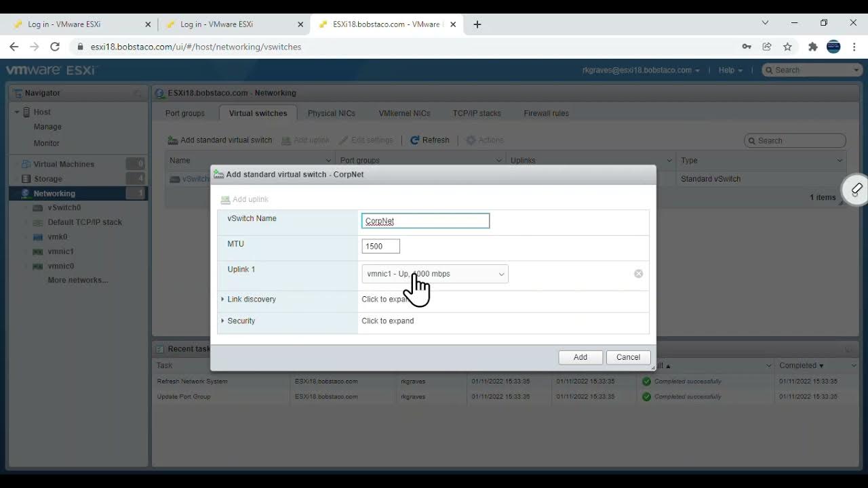Viewport: 868px width, 488px height.
Task: Click More networks... link
Action: 78,280
